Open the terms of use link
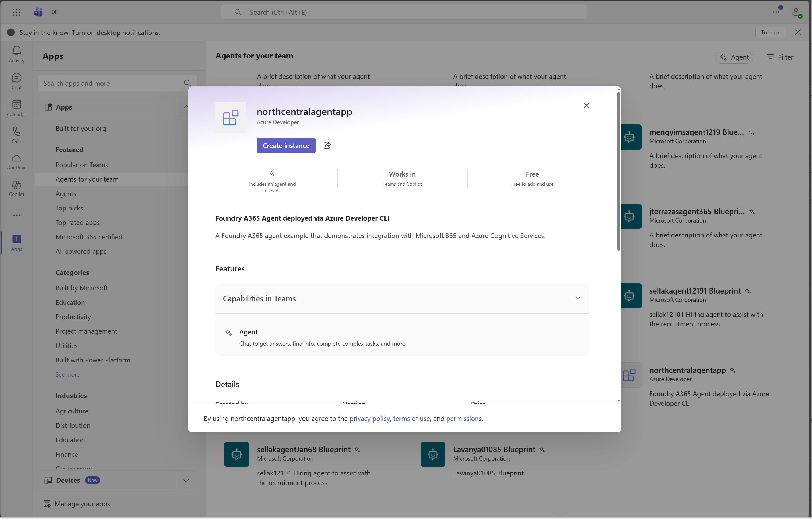 click(411, 418)
